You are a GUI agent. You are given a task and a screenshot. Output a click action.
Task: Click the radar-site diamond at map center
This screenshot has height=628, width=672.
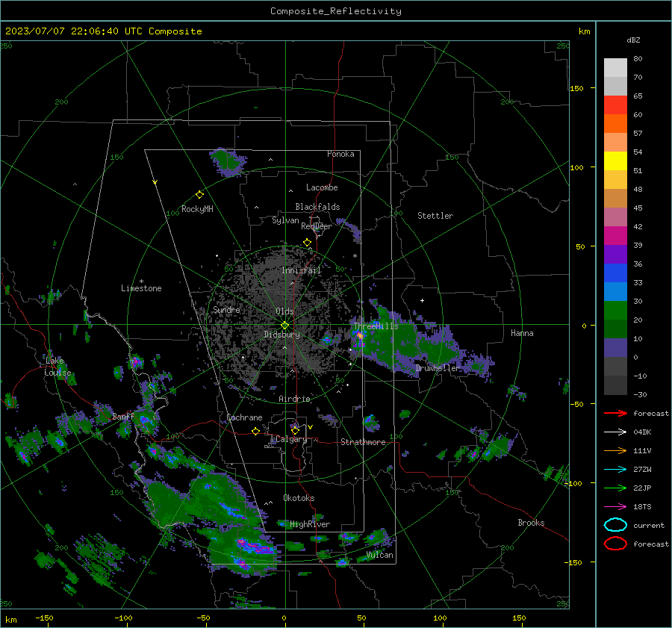[x=285, y=325]
